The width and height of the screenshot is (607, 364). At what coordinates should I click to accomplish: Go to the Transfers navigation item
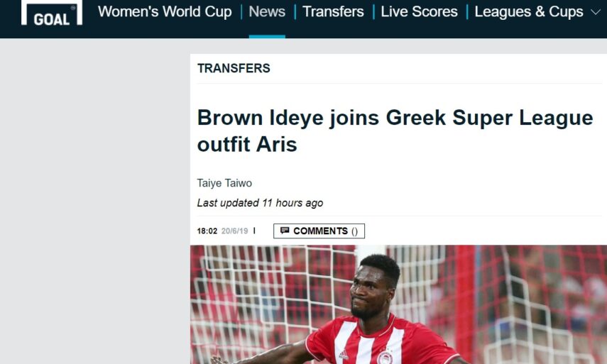tap(333, 11)
